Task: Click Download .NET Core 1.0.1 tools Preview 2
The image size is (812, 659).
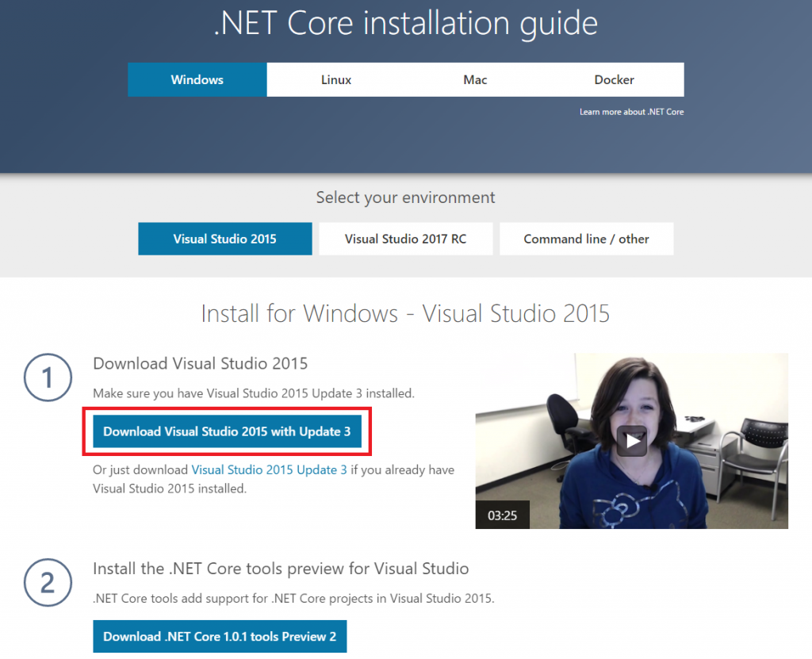Action: pyautogui.click(x=220, y=636)
